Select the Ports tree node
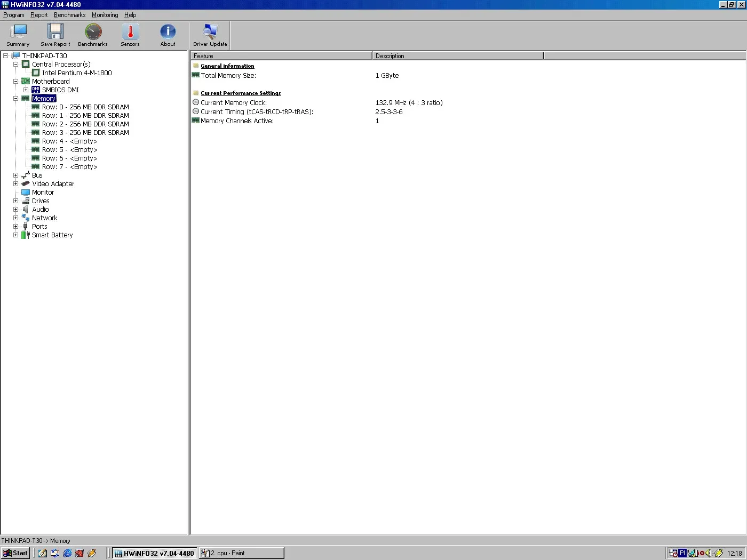747x560 pixels. 39,227
